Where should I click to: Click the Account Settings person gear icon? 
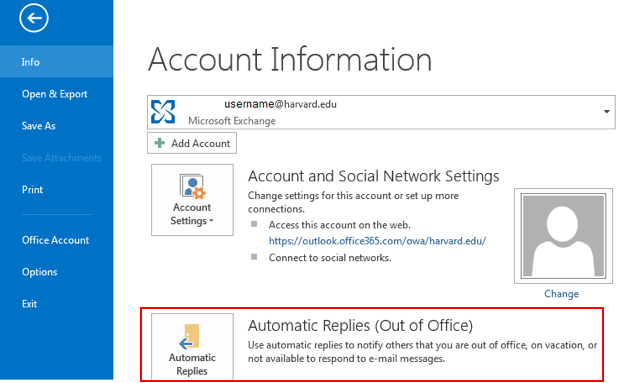(193, 186)
